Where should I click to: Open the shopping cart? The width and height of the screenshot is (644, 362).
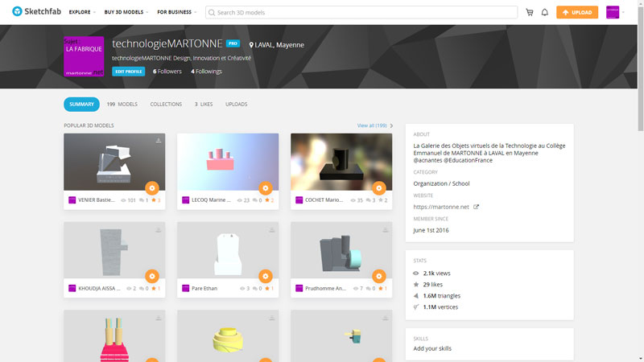point(530,12)
